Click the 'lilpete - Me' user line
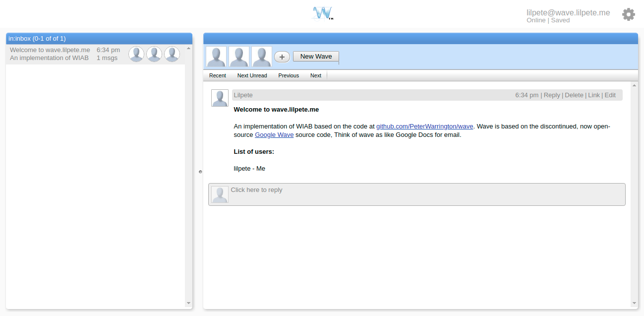This screenshot has width=644, height=316. 249,169
